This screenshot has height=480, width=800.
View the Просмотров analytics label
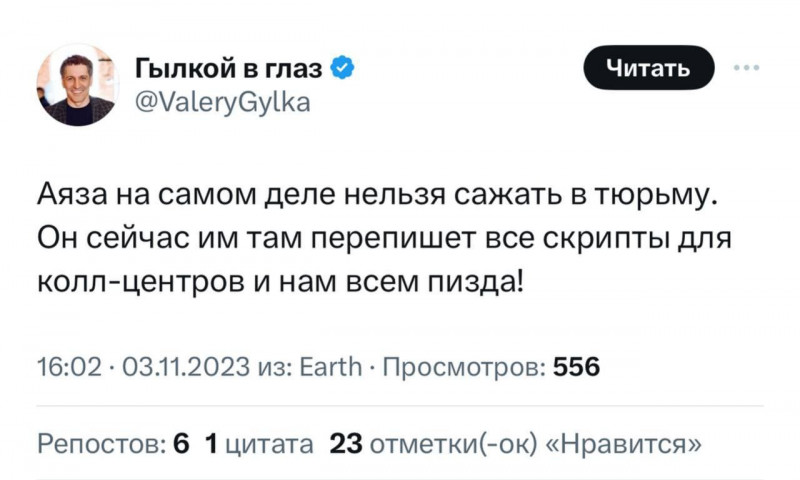[x=464, y=367]
